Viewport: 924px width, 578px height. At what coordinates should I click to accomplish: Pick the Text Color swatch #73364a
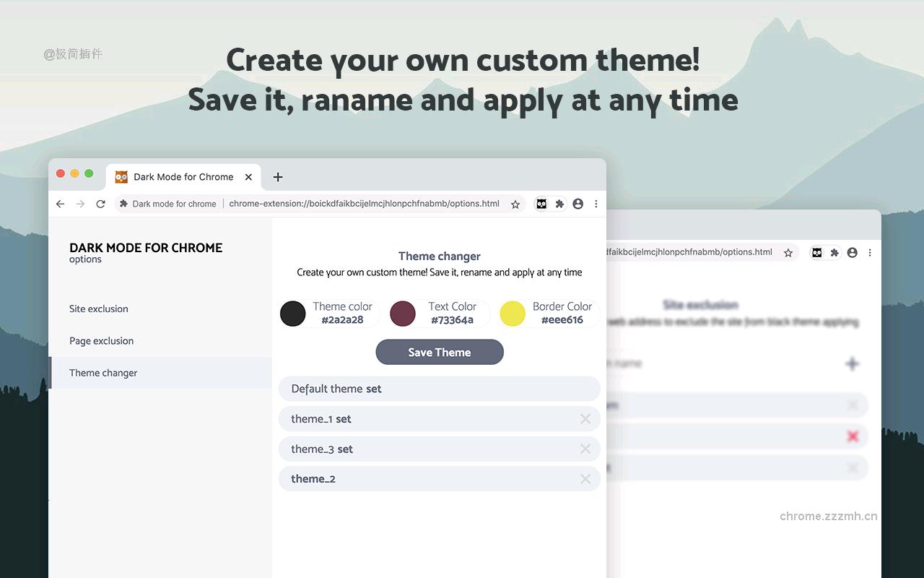coord(403,314)
